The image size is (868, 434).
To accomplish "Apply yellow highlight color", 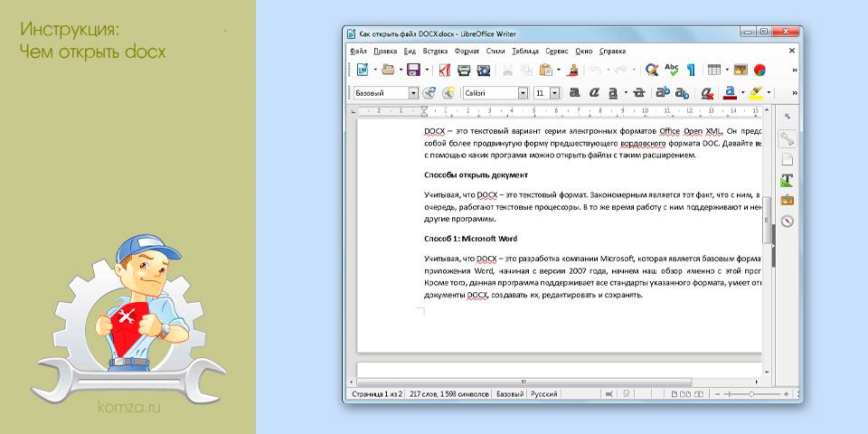I will 756,93.
